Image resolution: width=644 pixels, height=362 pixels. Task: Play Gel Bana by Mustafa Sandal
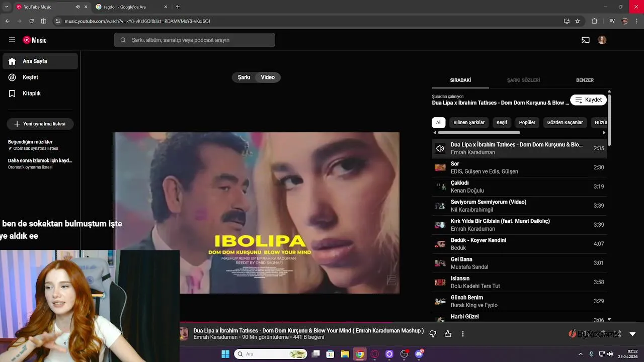coord(519,263)
